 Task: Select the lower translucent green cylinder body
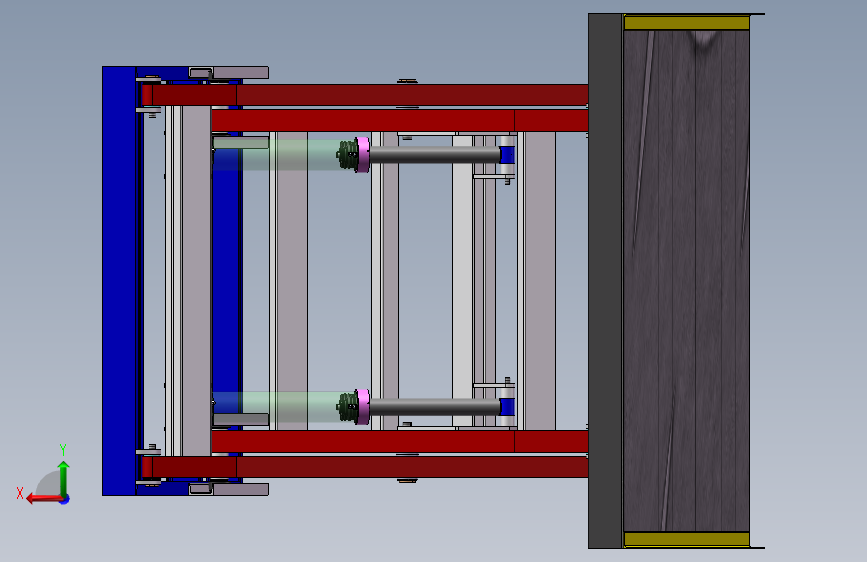[x=276, y=407]
